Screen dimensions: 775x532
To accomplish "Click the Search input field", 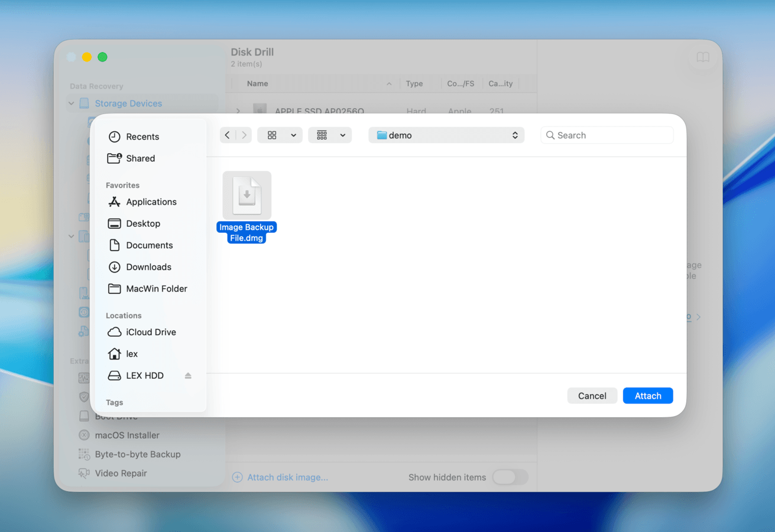I will tap(607, 135).
